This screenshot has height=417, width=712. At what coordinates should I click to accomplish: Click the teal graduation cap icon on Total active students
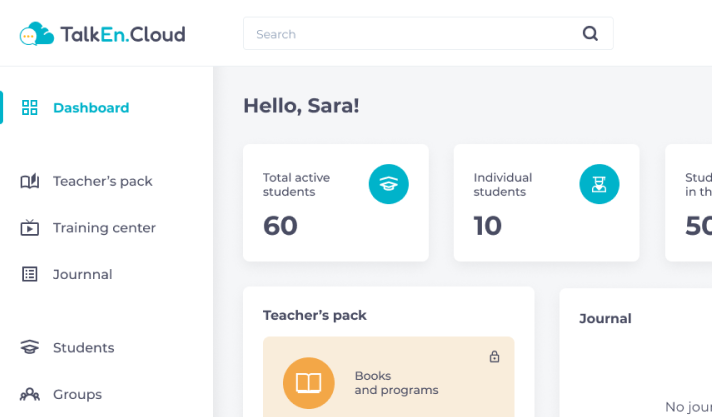pyautogui.click(x=389, y=184)
